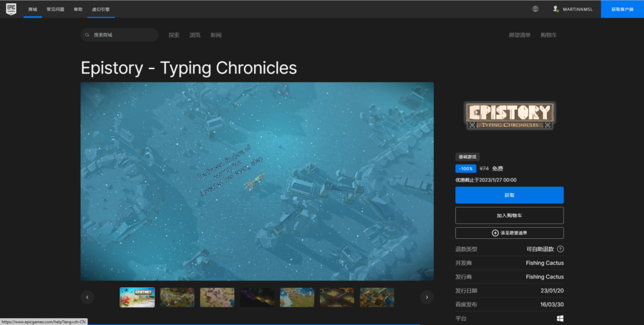Screen dimensions: 644x325
Task: Click the Epistory Typing Chronicles logo image
Action: pos(509,115)
